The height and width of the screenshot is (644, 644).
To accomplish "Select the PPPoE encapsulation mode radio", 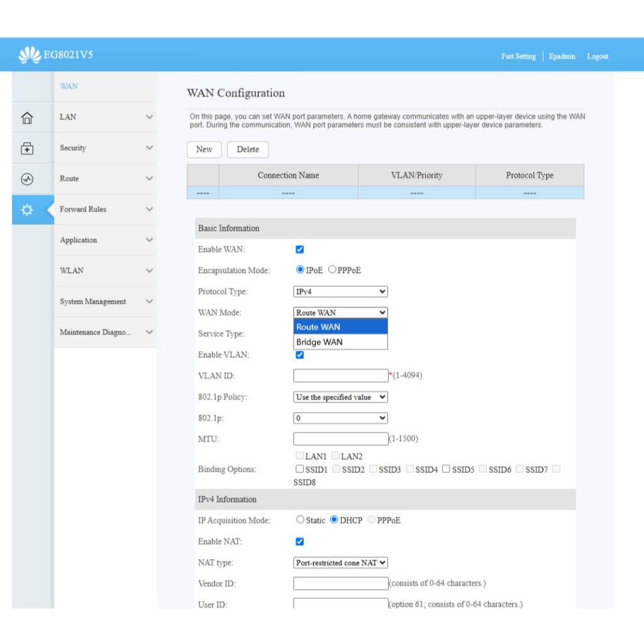I will point(332,269).
